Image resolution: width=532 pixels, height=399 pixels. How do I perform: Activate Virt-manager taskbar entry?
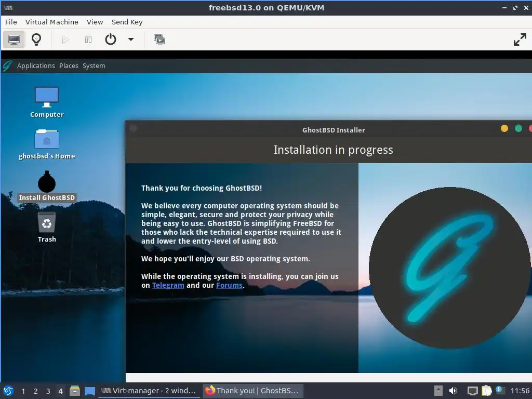(149, 391)
